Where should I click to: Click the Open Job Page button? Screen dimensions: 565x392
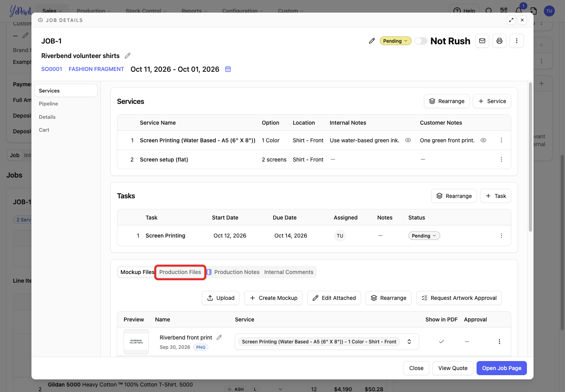point(501,368)
